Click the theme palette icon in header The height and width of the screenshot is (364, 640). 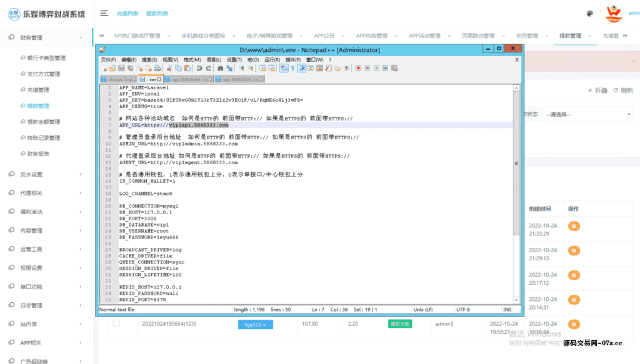589,13
